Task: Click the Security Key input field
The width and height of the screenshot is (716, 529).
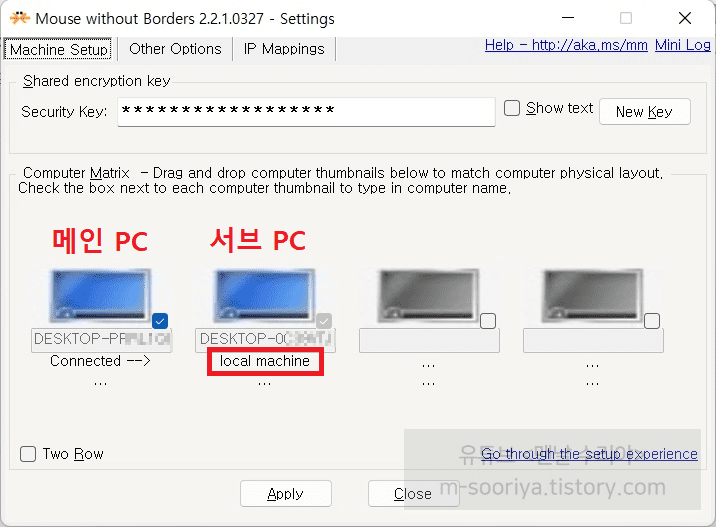Action: coord(306,112)
